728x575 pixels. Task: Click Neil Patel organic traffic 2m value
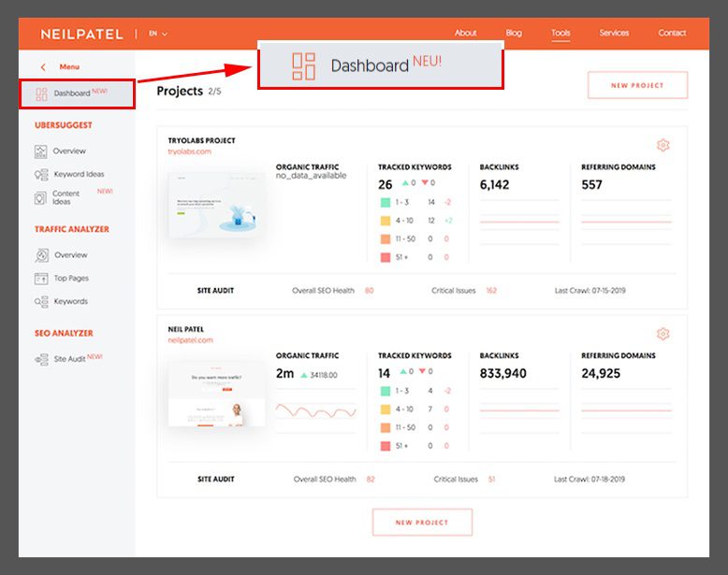pyautogui.click(x=285, y=374)
